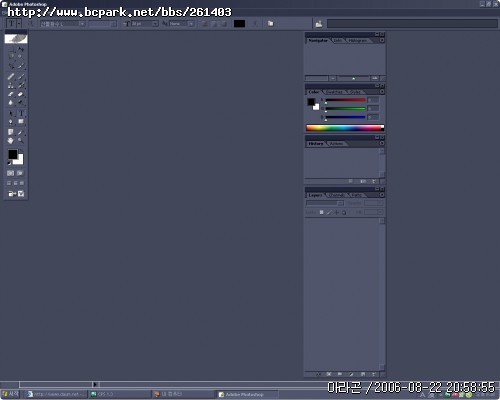
Task: Open the History panel options menu
Action: click(382, 143)
